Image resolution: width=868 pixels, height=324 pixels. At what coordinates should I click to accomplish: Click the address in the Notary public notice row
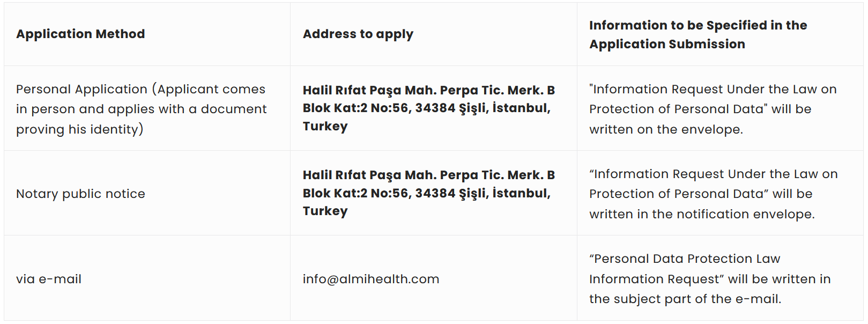pos(428,193)
